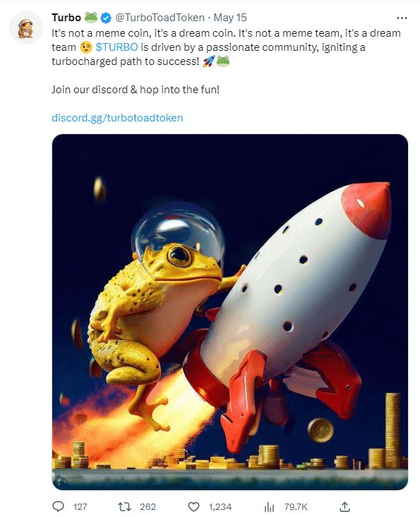The width and height of the screenshot is (420, 517).
Task: Open discord.gg/turbotoadtoken link
Action: [x=117, y=118]
